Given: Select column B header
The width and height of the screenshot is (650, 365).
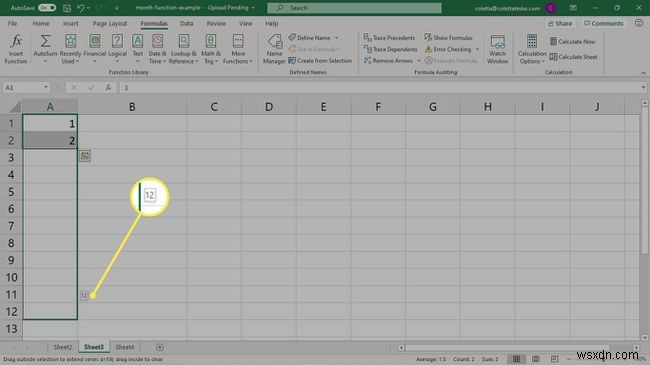Looking at the screenshot, I should coord(132,107).
